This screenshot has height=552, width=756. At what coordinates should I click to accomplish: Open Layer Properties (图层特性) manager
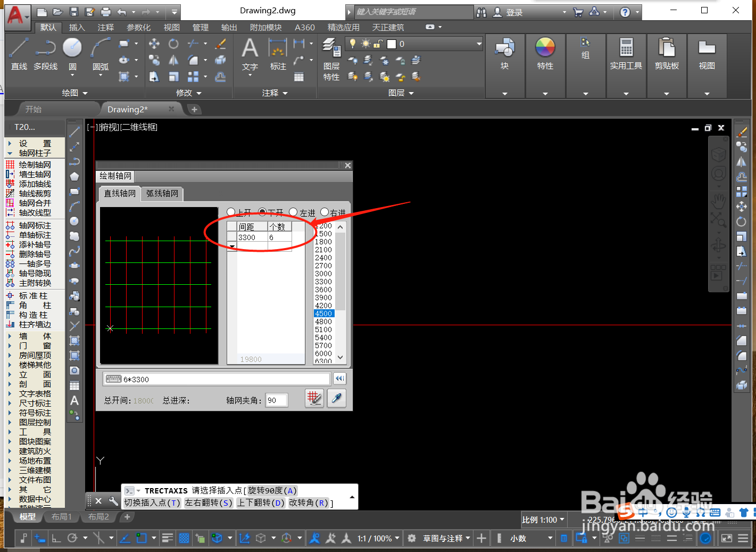coord(331,59)
